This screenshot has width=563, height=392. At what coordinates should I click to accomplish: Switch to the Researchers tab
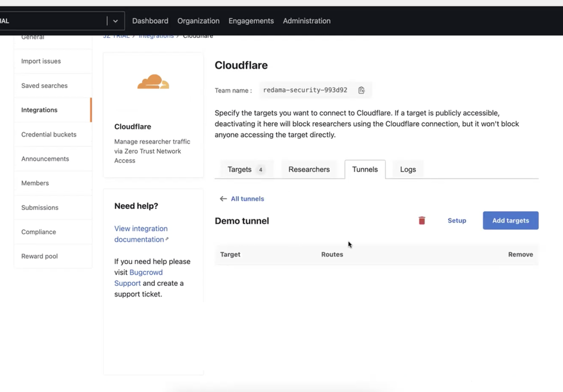click(309, 169)
